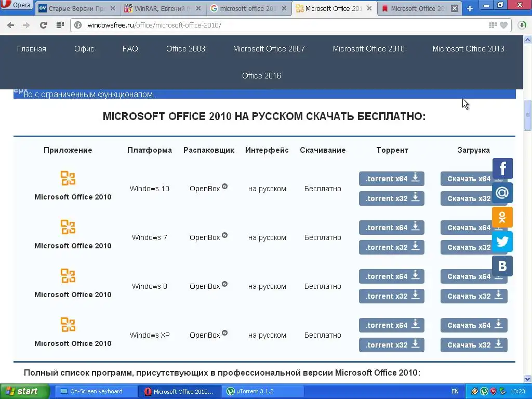Open Microsoft Office 2007 menu item

pyautogui.click(x=269, y=49)
